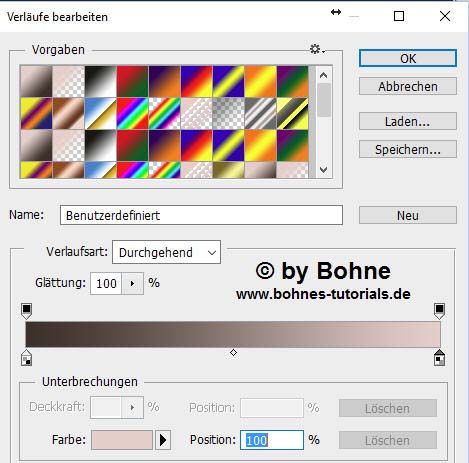
Task: Open the Farbe color options arrow
Action: pos(163,440)
